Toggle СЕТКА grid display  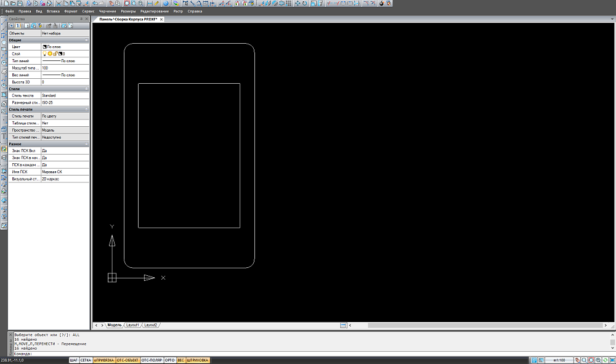(x=86, y=360)
